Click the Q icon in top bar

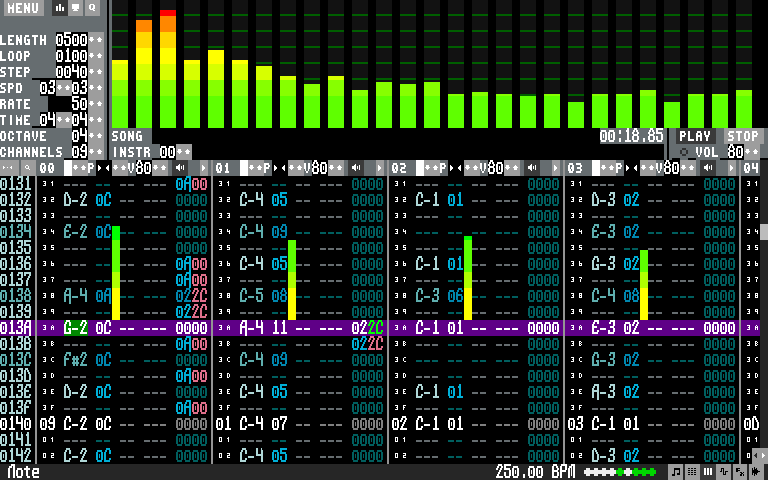coord(92,7)
